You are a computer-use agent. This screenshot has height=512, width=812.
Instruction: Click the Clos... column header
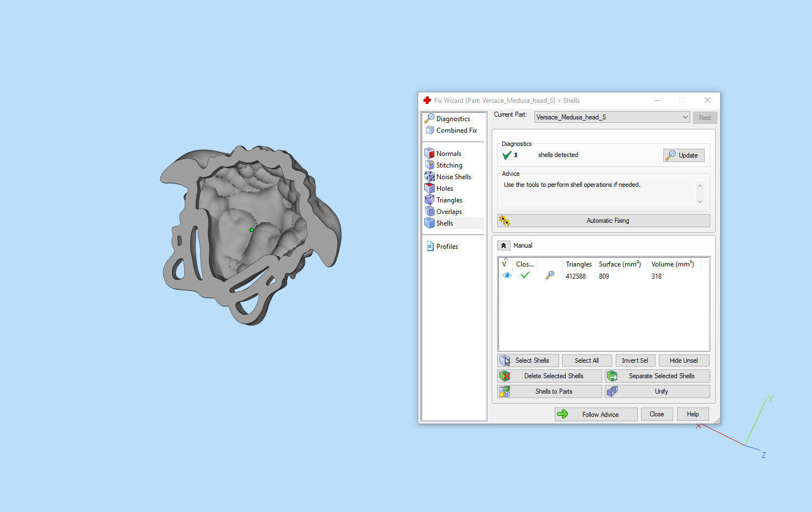coord(525,264)
